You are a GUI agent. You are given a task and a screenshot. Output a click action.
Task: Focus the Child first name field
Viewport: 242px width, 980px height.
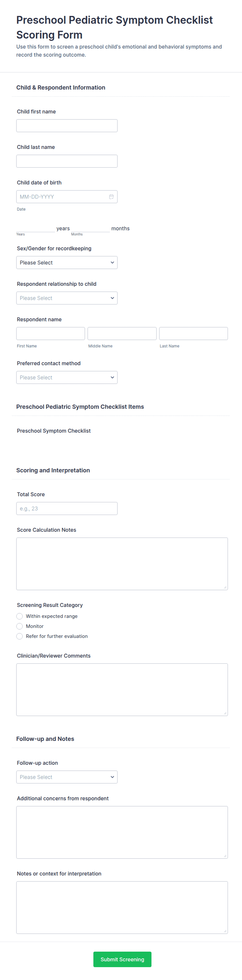(67, 125)
